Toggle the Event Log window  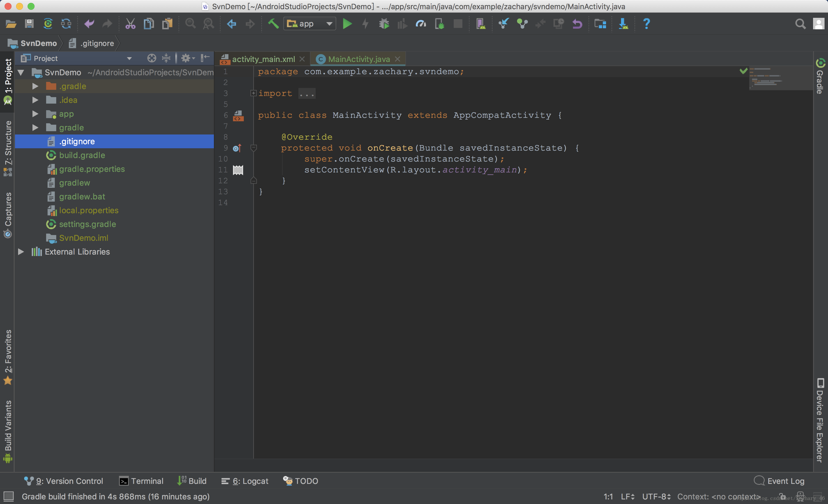pos(779,481)
